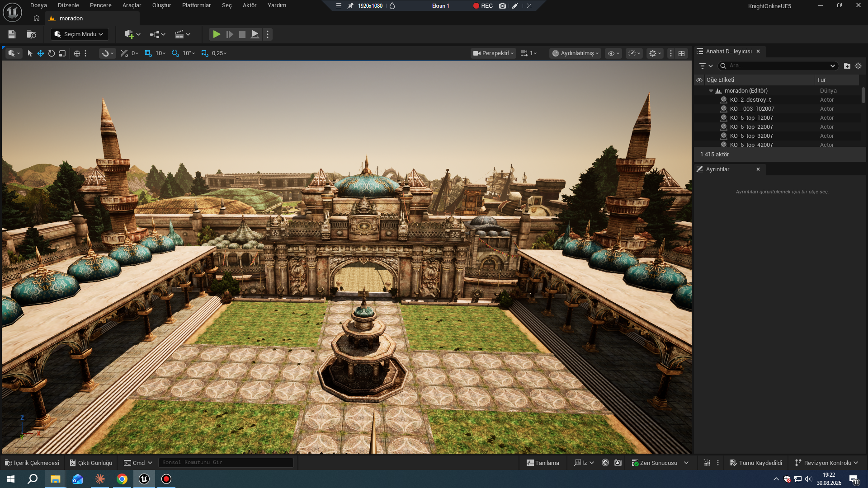Open rotation snap angle 10° dropdown
Viewport: 868px width, 488px height.
coord(189,53)
